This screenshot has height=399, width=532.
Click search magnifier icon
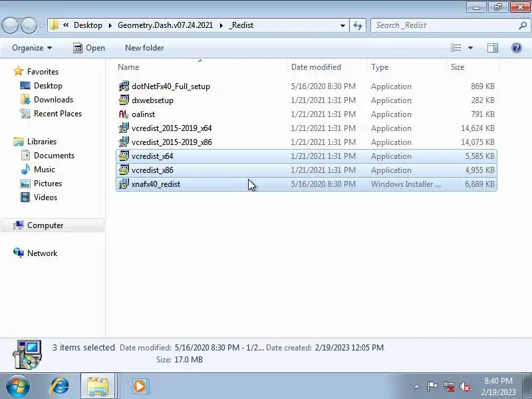point(523,25)
